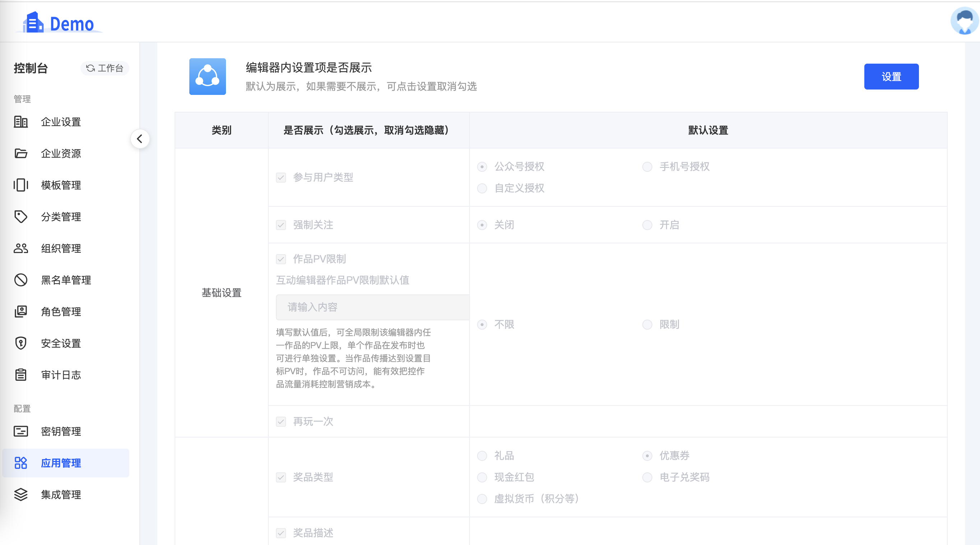Image resolution: width=980 pixels, height=545 pixels.
Task: Click the blue share-nodes editor icon
Action: pos(207,77)
